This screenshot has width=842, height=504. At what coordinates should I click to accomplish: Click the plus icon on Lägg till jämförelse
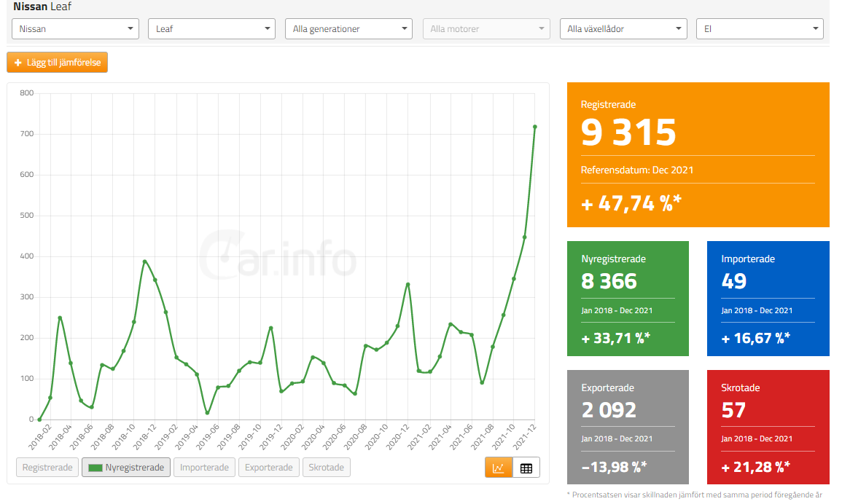(17, 63)
